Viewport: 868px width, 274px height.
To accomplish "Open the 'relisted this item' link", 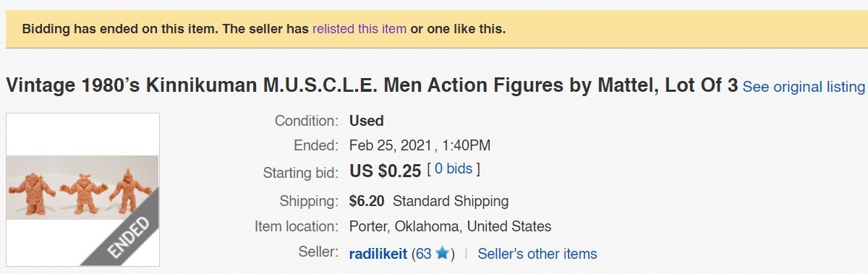I will pyautogui.click(x=359, y=30).
